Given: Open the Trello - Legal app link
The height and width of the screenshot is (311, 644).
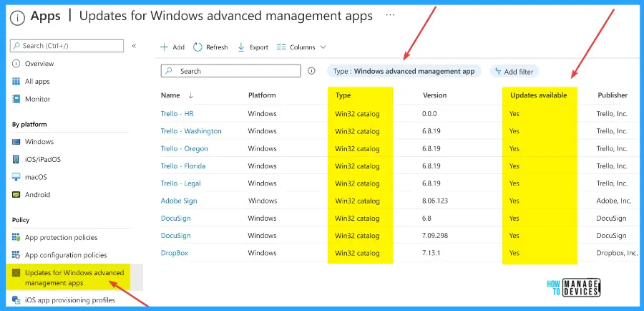Looking at the screenshot, I should pyautogui.click(x=181, y=183).
